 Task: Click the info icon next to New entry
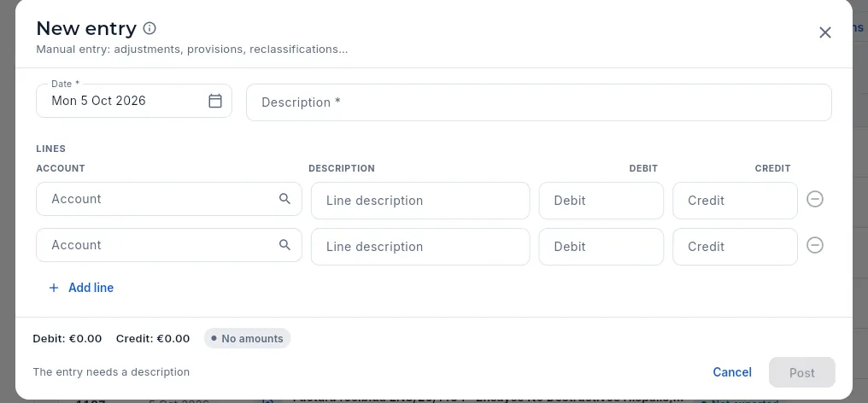click(x=150, y=28)
